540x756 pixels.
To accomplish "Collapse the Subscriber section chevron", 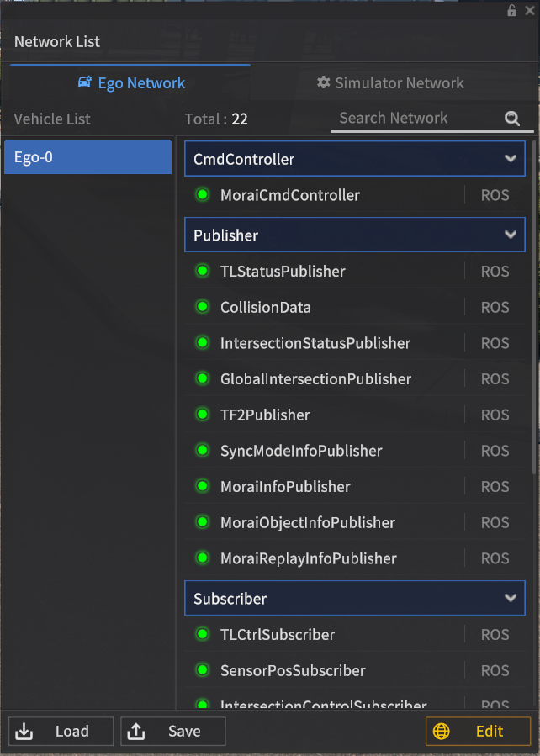I will pyautogui.click(x=510, y=598).
